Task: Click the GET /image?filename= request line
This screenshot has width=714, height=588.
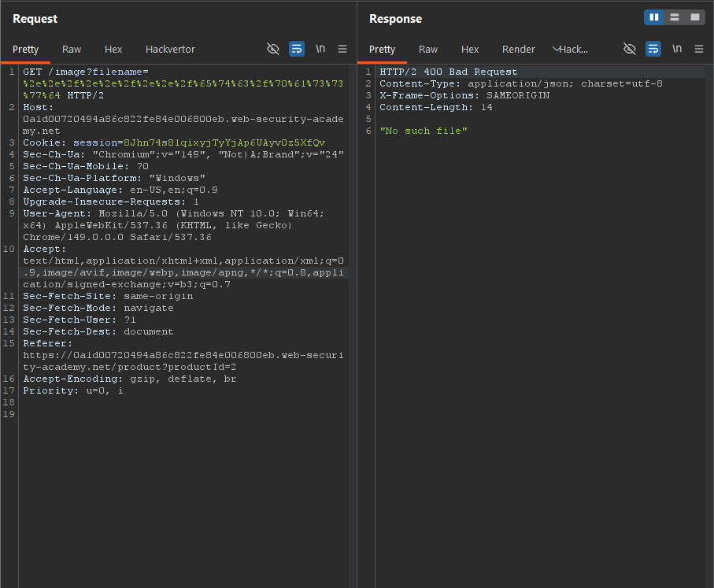Action: pyautogui.click(x=86, y=72)
